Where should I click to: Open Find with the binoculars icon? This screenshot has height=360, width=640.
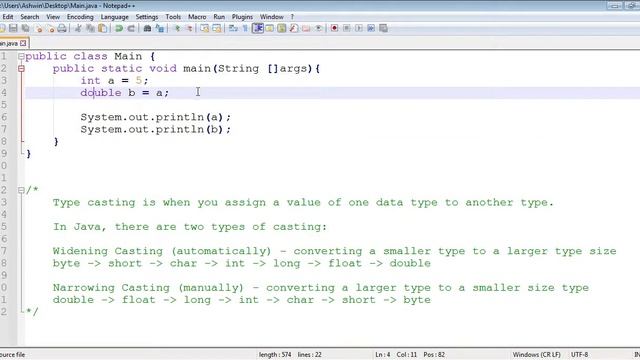click(x=147, y=28)
